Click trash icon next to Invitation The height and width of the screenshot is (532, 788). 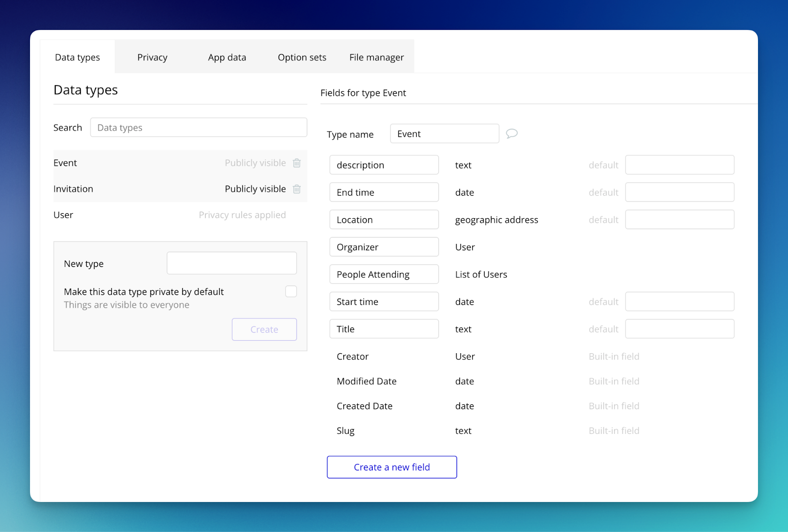296,189
